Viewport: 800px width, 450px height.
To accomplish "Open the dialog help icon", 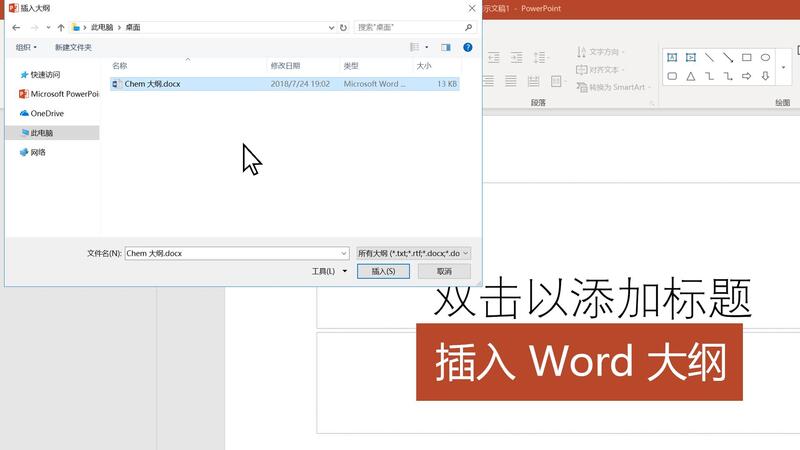I will (x=468, y=47).
